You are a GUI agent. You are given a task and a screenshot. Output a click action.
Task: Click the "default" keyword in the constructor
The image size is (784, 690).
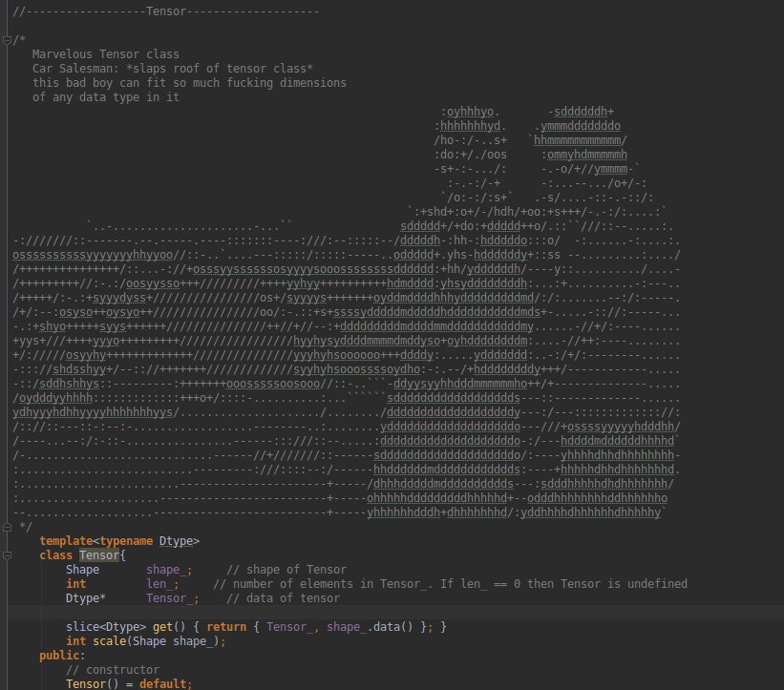coord(162,684)
